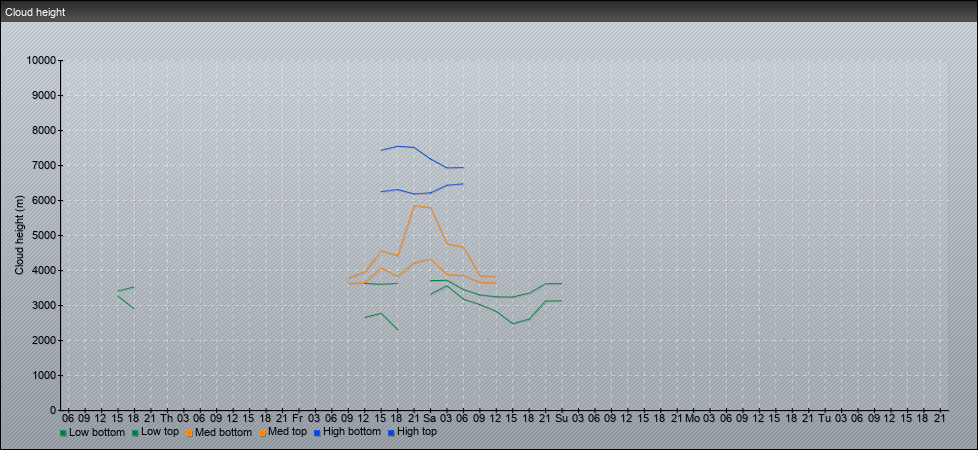Toggle the High bottom series legend label

coord(351,431)
